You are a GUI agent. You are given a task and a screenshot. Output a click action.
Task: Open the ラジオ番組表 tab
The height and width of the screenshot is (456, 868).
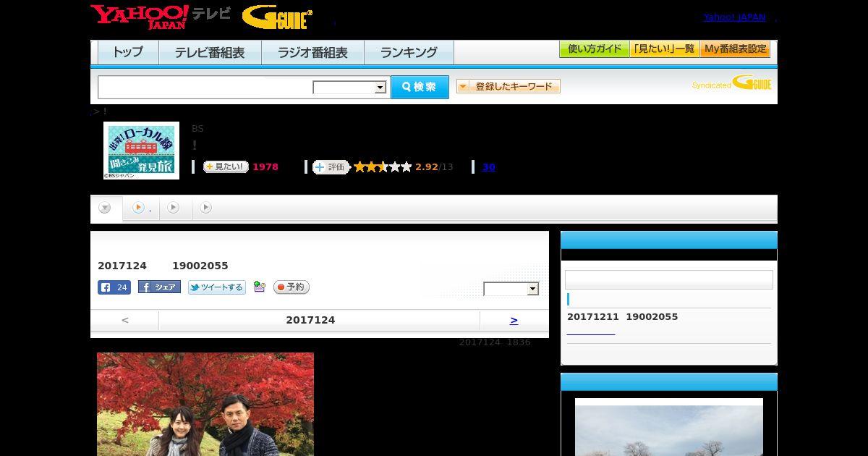pos(312,52)
